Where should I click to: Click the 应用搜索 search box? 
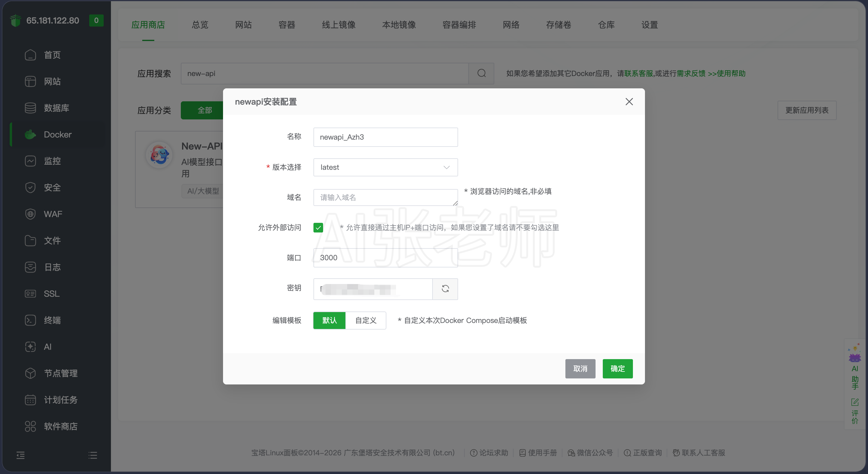325,74
